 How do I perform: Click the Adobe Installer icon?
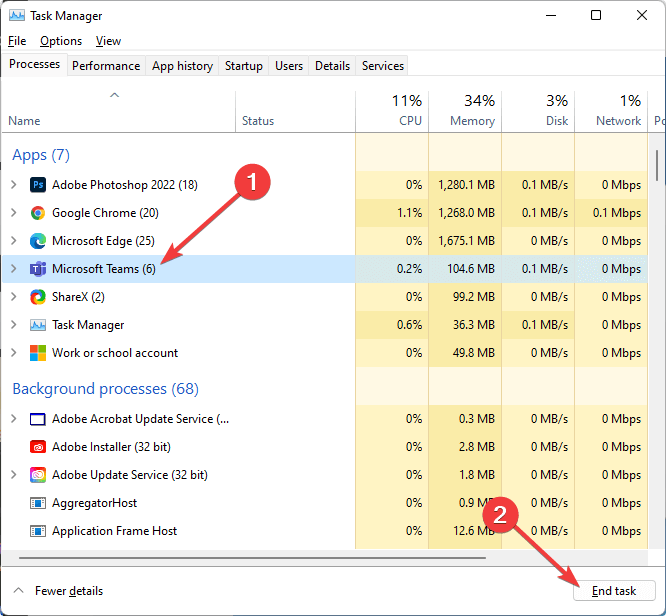point(38,447)
